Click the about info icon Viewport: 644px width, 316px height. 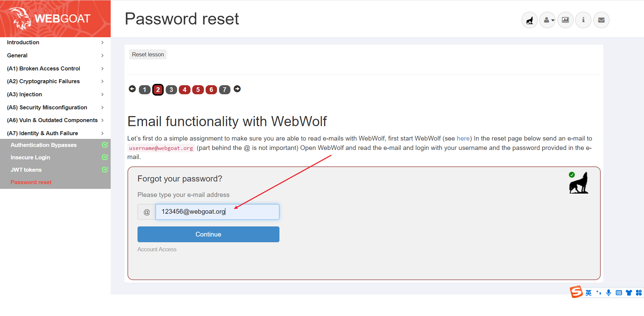(x=583, y=20)
